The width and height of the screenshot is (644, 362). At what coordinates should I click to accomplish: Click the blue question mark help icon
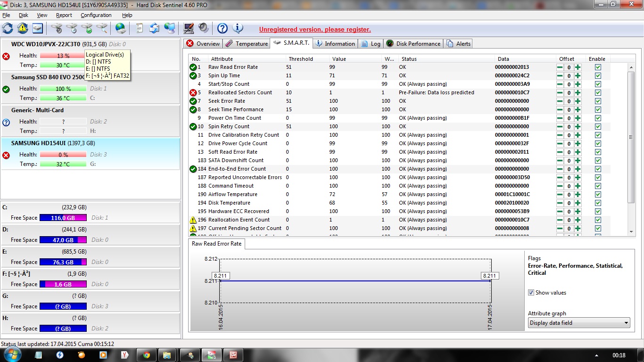point(223,28)
